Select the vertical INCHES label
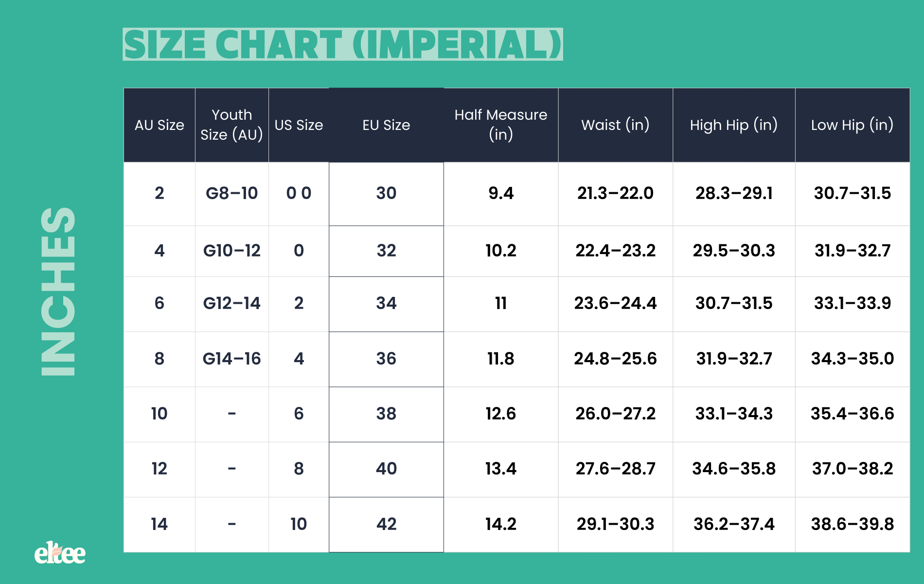Viewport: 924px width, 584px height. point(58,292)
